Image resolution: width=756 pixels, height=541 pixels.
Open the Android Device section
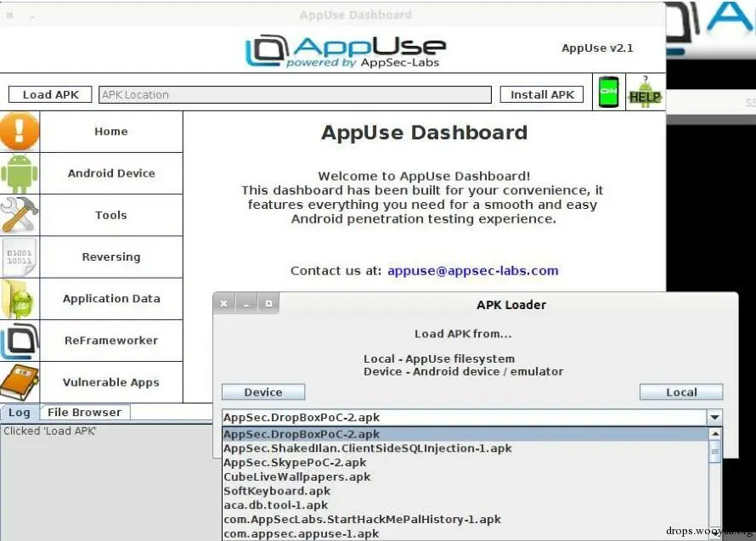[111, 173]
